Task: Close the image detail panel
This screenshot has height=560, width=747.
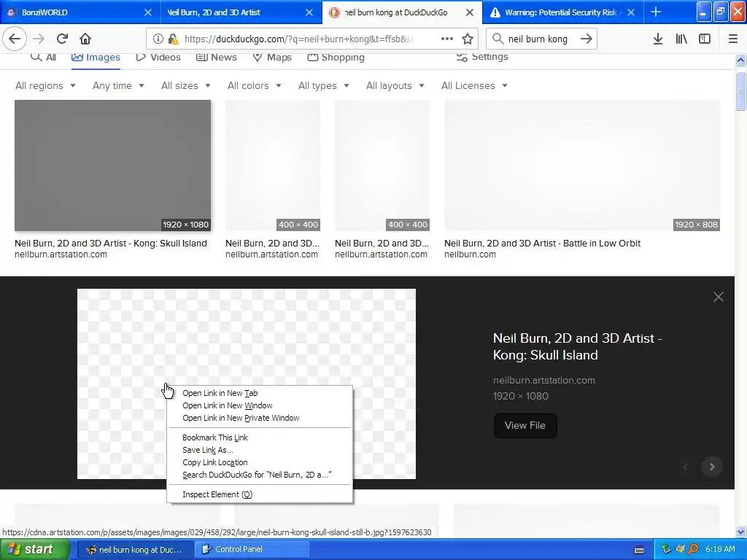Action: point(719,297)
